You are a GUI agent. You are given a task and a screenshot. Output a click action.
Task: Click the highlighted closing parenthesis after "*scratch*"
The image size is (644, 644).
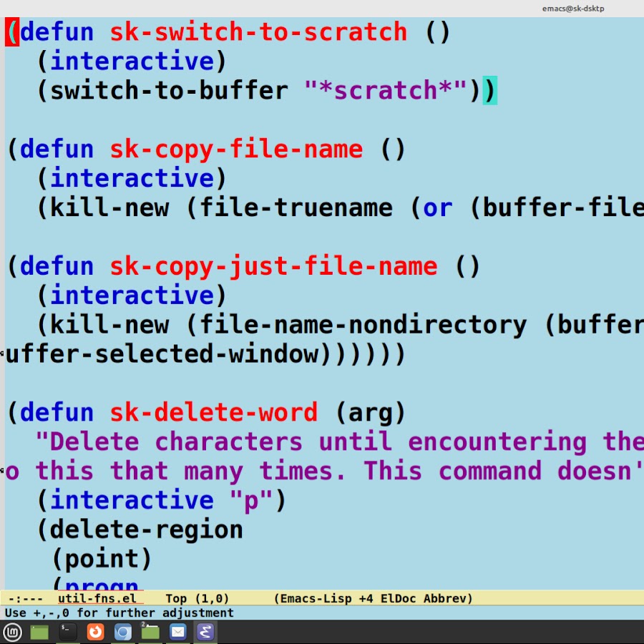[x=489, y=90]
